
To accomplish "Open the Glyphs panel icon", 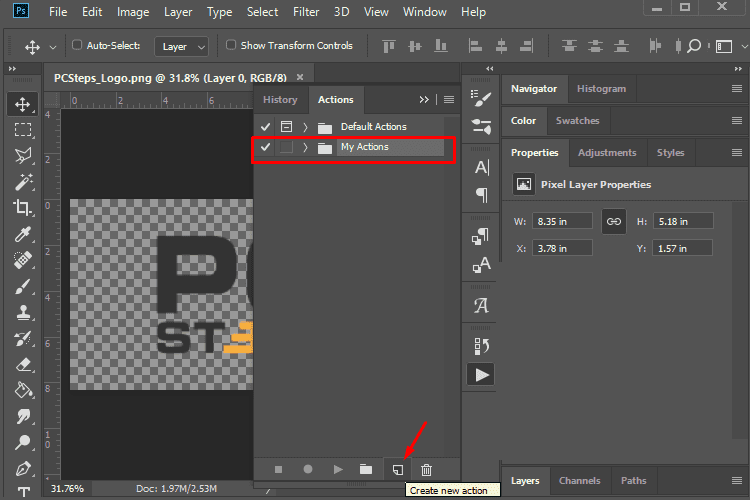I will [x=481, y=305].
